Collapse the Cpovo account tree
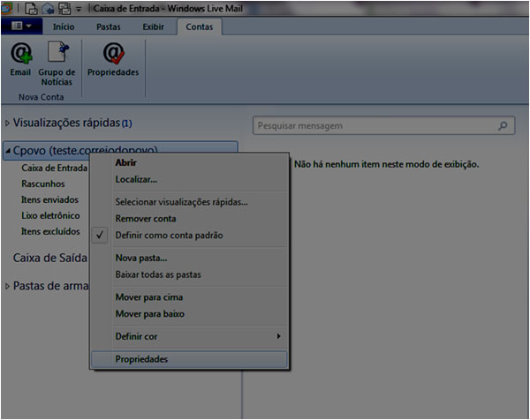Image resolution: width=530 pixels, height=420 pixels. pyautogui.click(x=8, y=151)
